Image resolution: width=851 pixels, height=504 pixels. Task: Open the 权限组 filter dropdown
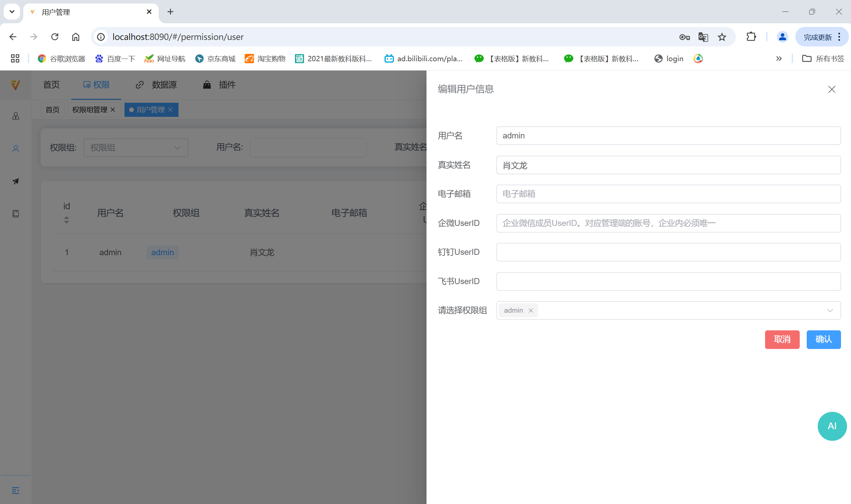[136, 147]
